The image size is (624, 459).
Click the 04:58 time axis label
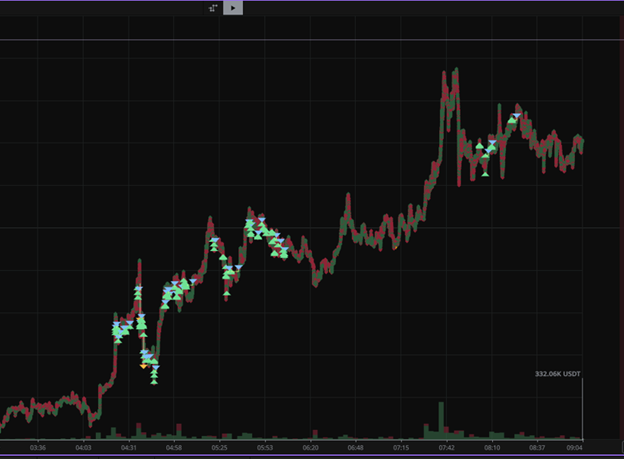[x=174, y=448]
